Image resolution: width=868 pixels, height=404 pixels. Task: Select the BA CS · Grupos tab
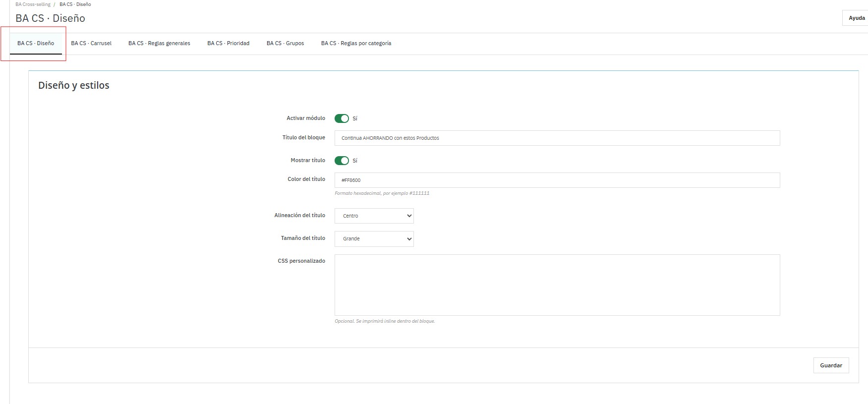tap(285, 43)
